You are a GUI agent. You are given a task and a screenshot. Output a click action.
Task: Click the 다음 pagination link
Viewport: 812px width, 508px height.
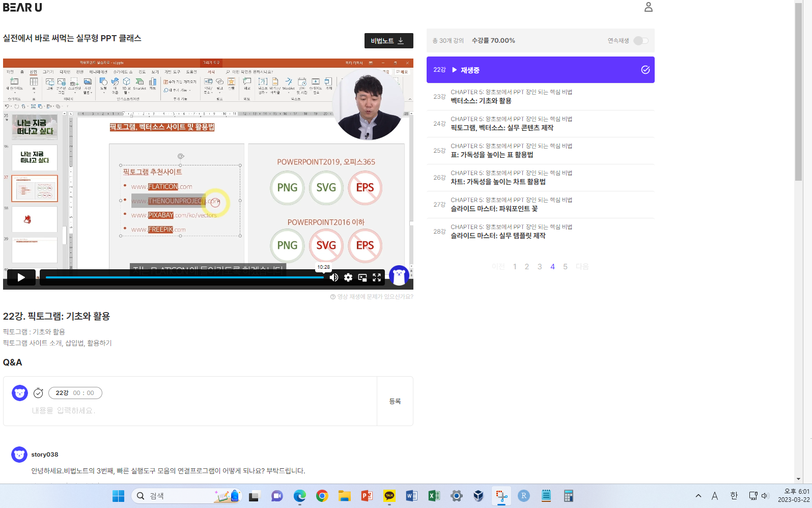click(582, 267)
